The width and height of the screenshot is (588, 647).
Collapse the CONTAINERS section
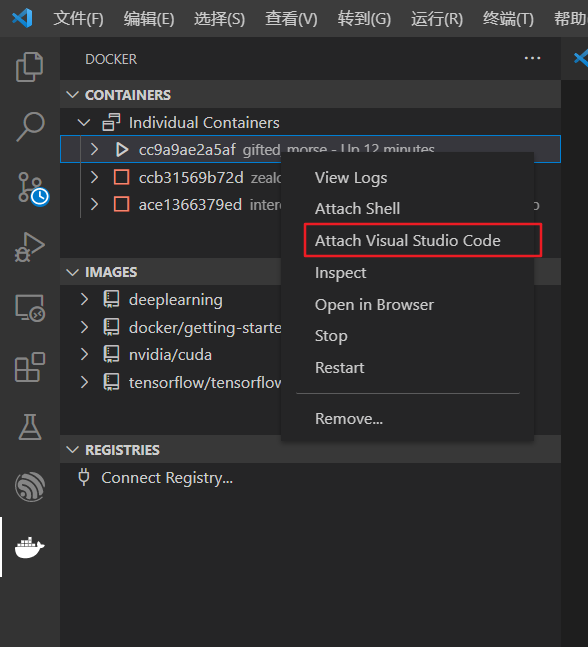73,95
